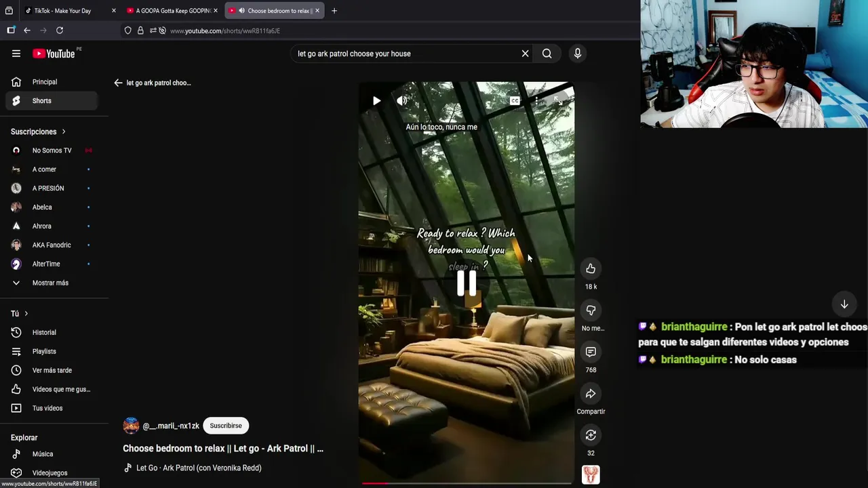This screenshot has width=868, height=488.
Task: Toggle the browser sidebar panel icon
Action: (x=11, y=30)
